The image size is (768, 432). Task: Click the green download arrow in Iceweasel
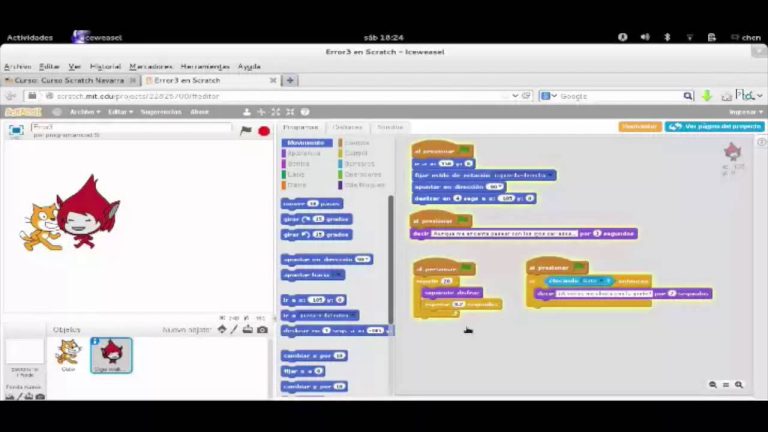(x=707, y=96)
